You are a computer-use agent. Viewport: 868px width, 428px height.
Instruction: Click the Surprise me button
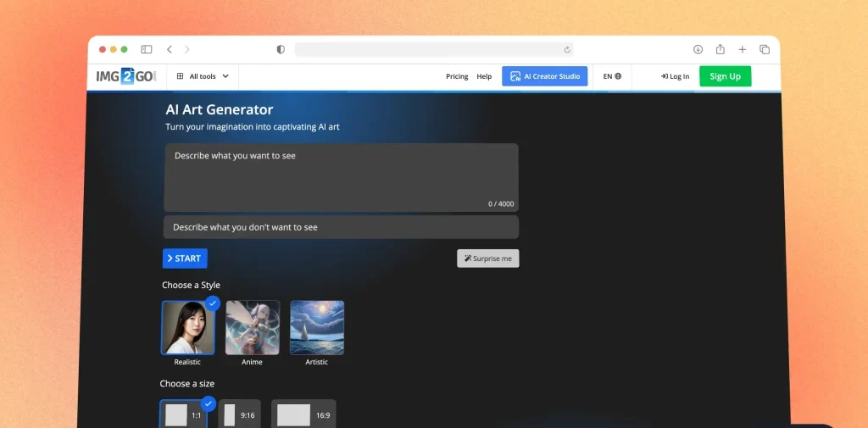coord(487,258)
